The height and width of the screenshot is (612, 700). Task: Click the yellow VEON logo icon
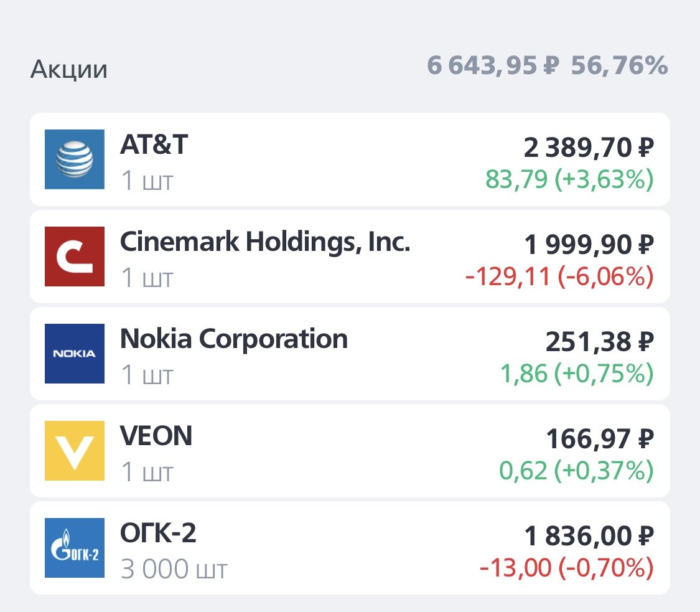pyautogui.click(x=74, y=451)
